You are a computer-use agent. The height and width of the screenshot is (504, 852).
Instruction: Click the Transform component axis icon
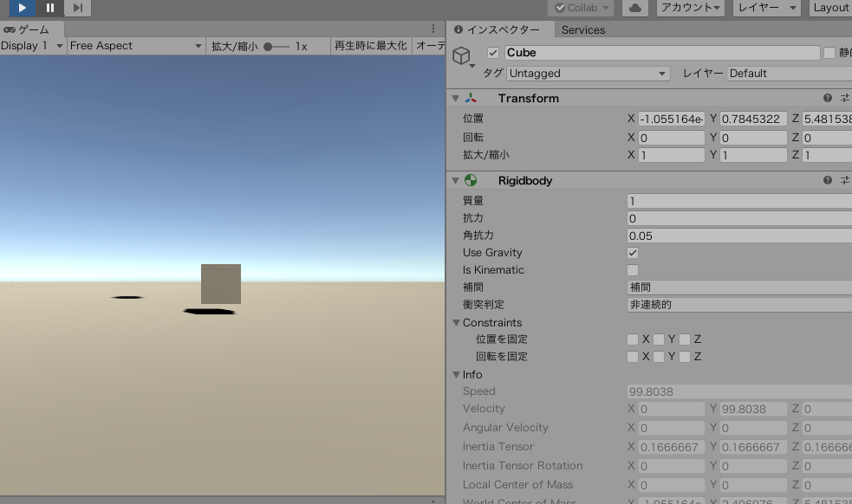click(472, 98)
